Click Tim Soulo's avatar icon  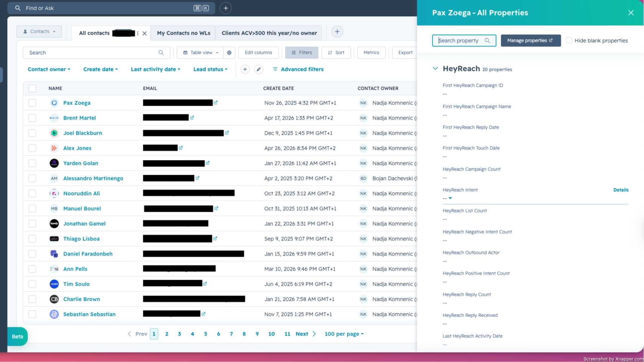pos(54,284)
